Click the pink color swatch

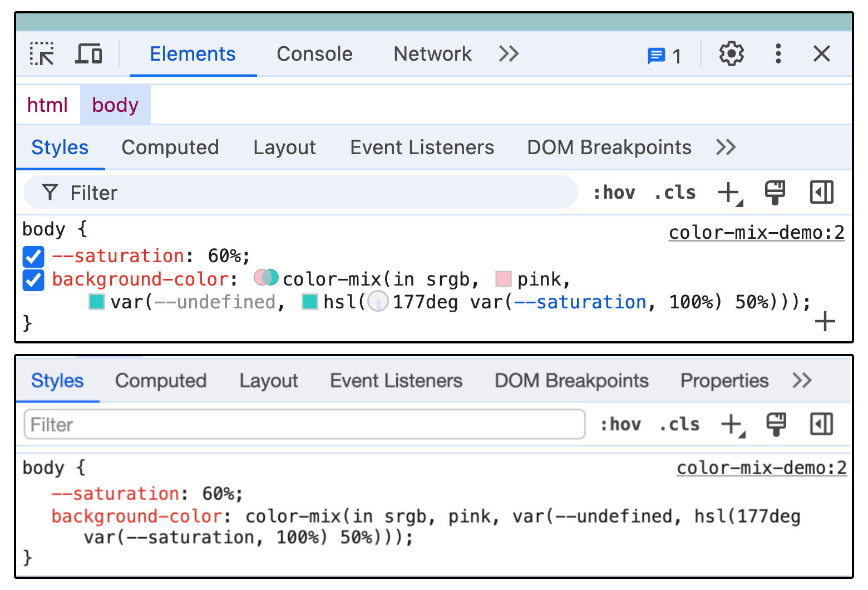(502, 278)
